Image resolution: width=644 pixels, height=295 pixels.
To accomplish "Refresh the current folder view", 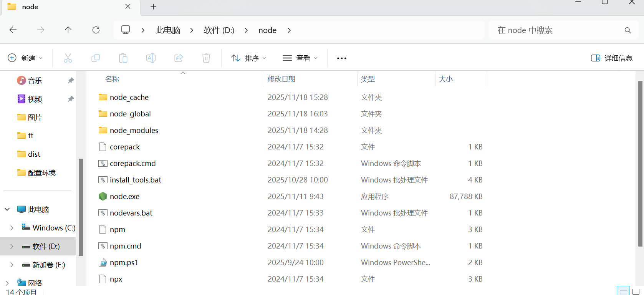I will (96, 30).
